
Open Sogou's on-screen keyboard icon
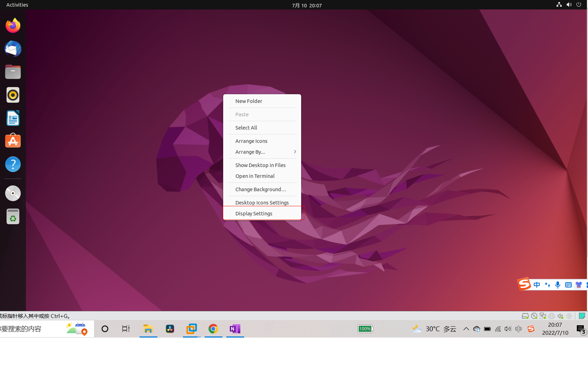point(568,285)
